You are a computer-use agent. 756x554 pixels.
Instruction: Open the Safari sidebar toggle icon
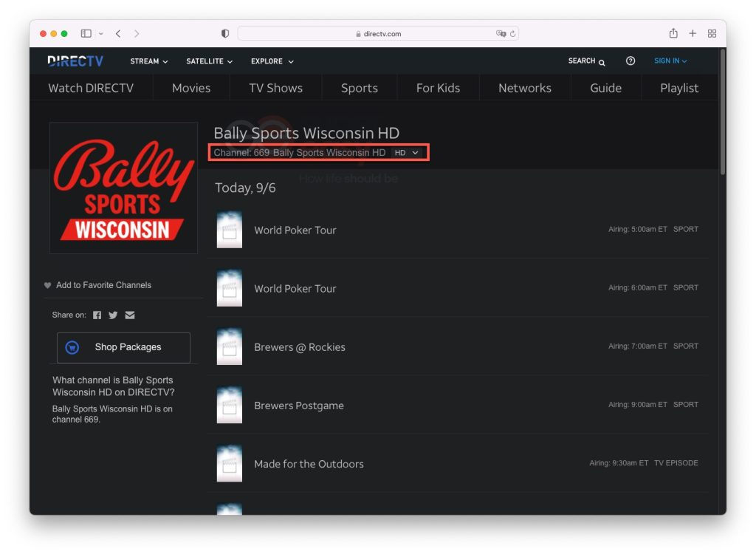pyautogui.click(x=86, y=33)
